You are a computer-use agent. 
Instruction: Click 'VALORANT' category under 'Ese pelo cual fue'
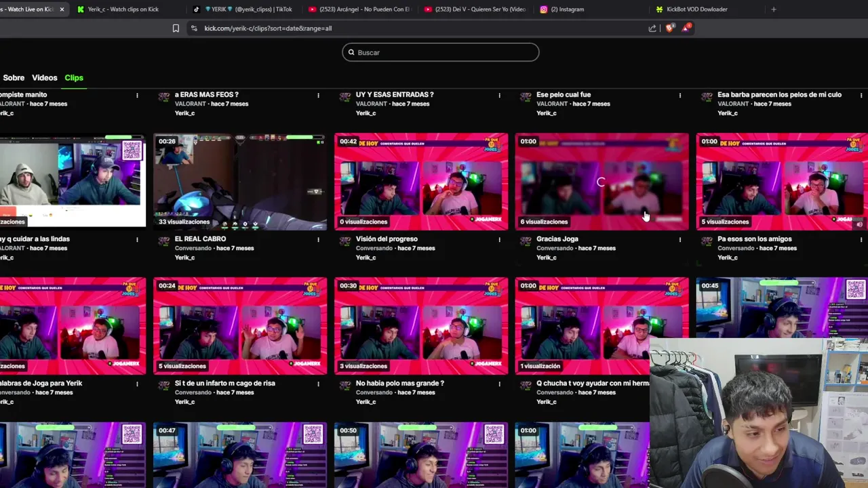click(553, 104)
